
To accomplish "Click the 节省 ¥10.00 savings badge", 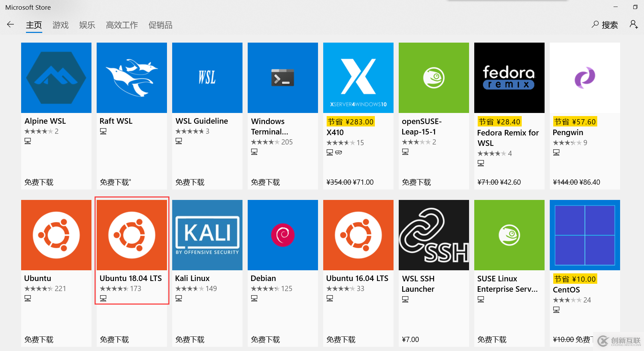I will point(575,279).
